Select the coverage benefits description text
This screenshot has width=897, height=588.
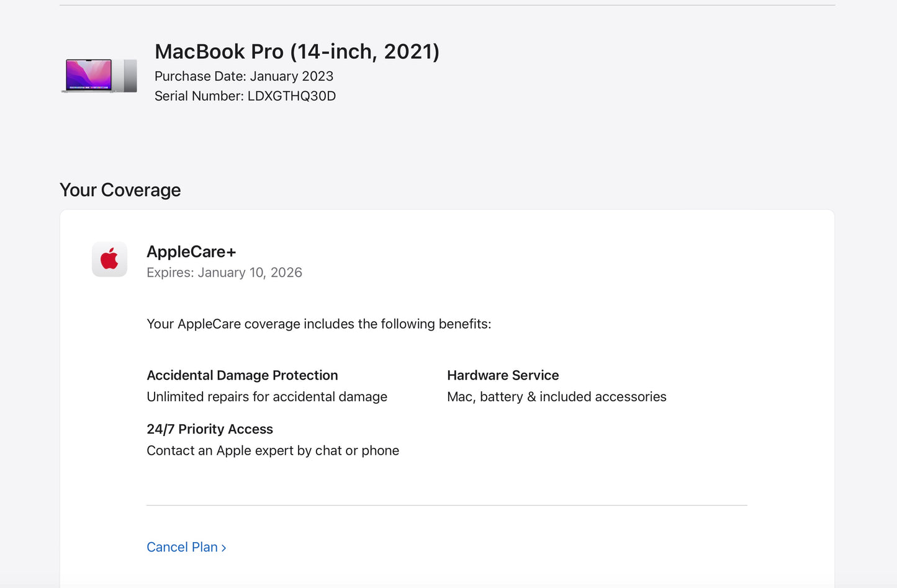point(318,324)
